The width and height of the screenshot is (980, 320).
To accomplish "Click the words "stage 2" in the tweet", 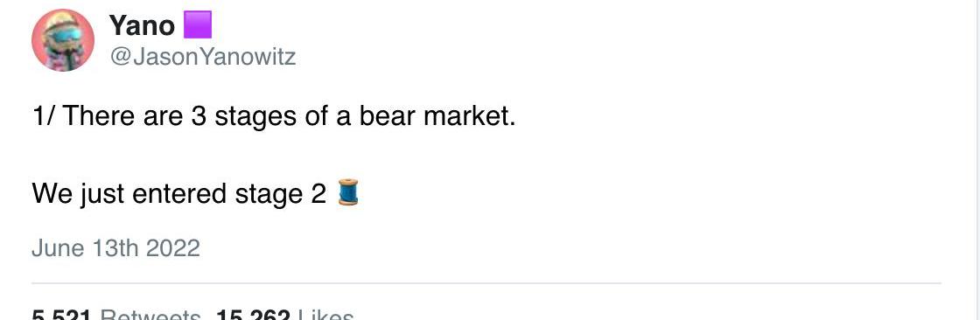I will click(281, 194).
